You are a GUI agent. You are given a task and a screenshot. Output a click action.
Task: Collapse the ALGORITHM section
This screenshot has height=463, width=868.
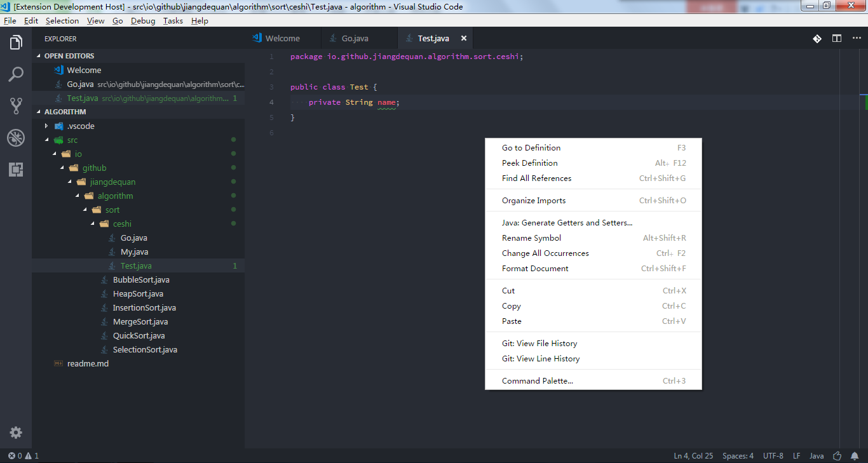[38, 112]
